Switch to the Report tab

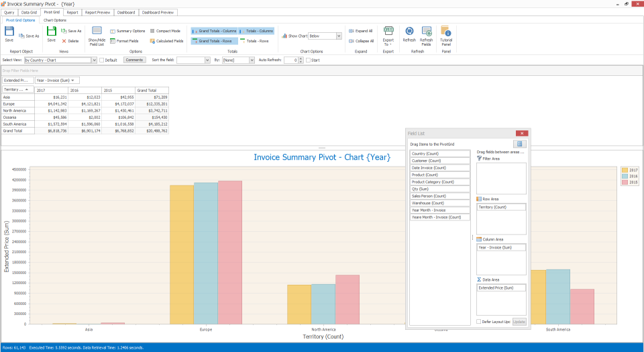pos(72,12)
